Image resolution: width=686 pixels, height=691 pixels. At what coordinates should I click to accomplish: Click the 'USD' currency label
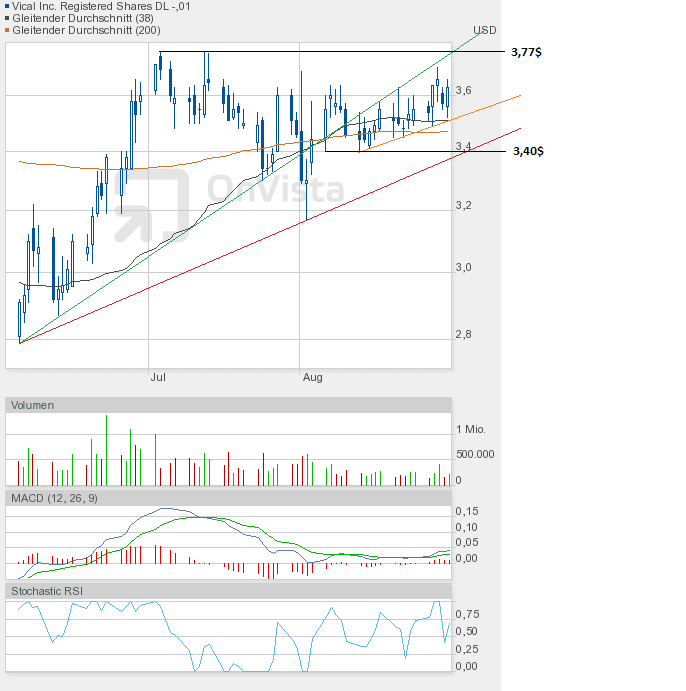[485, 30]
